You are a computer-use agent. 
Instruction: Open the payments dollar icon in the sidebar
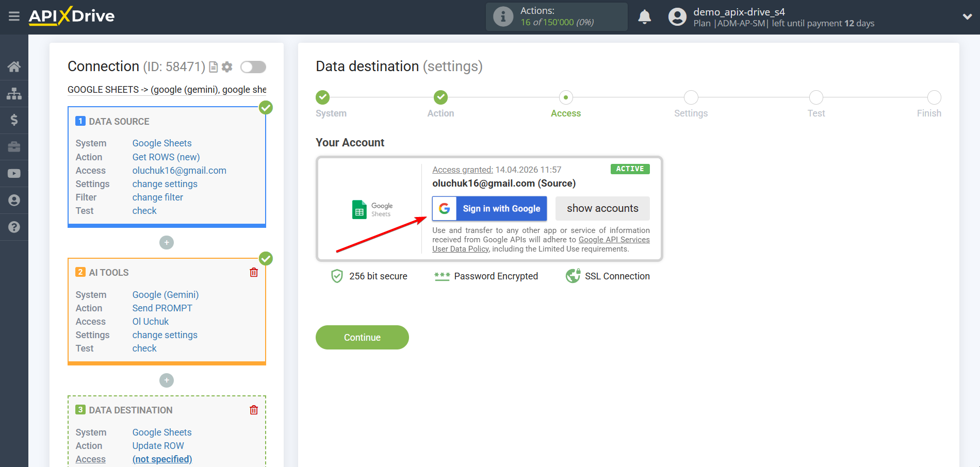click(14, 120)
